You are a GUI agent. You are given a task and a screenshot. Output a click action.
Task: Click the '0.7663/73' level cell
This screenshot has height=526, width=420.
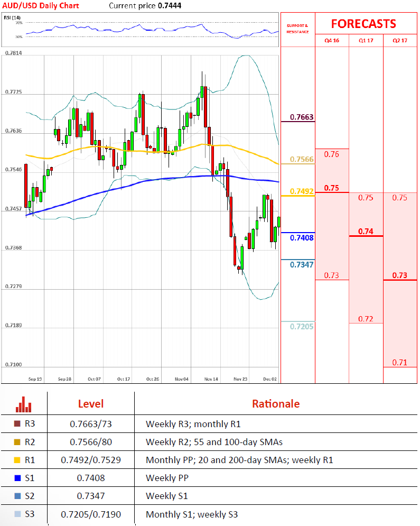[91, 424]
